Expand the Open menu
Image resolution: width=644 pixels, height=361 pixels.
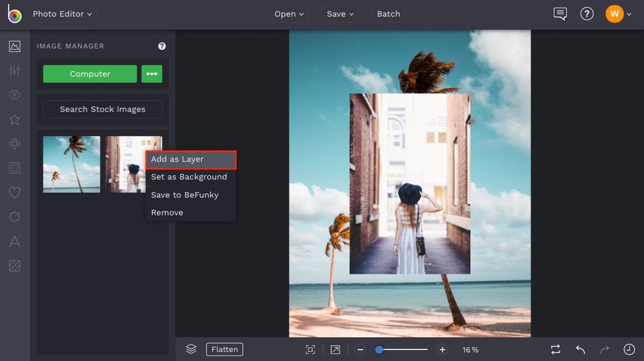point(289,14)
